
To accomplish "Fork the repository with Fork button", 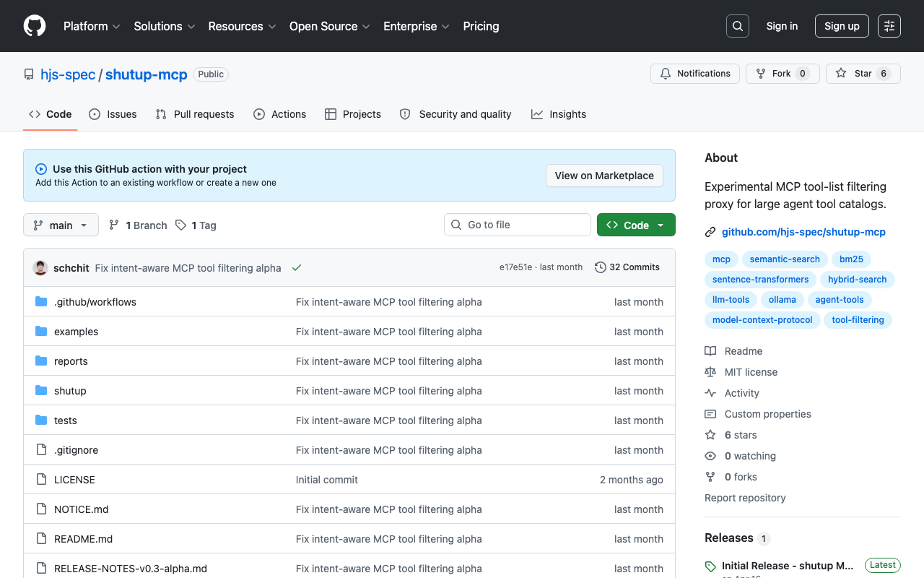I will (x=783, y=74).
